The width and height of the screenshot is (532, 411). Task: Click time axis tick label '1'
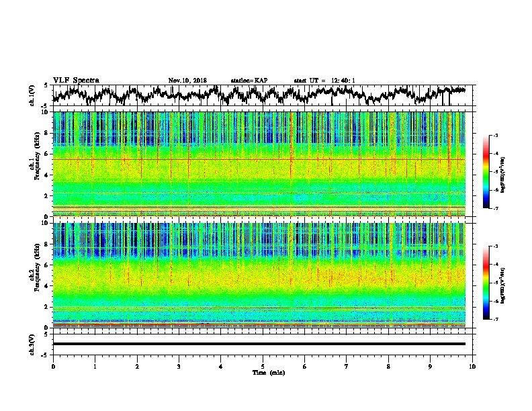(x=95, y=367)
